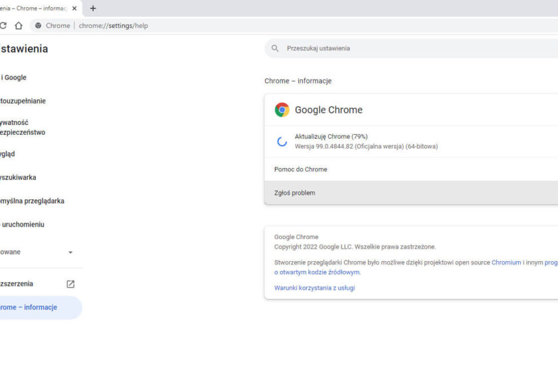Go to the home page icon
Image resolution: width=558 pixels, height=392 pixels.
19,26
